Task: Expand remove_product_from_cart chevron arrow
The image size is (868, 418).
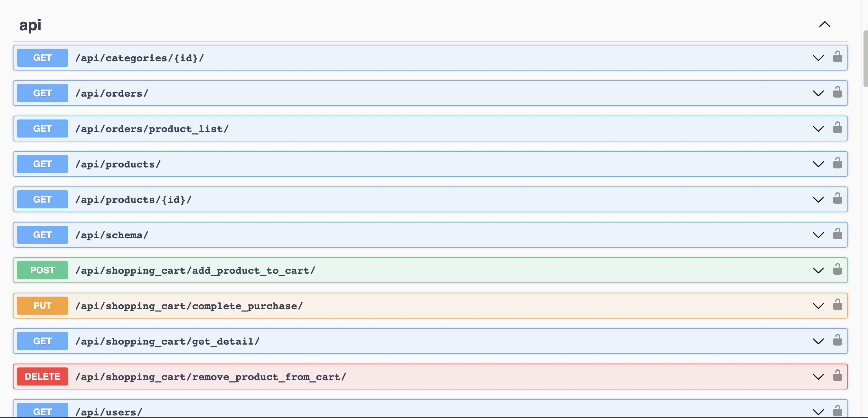Action: 818,376
